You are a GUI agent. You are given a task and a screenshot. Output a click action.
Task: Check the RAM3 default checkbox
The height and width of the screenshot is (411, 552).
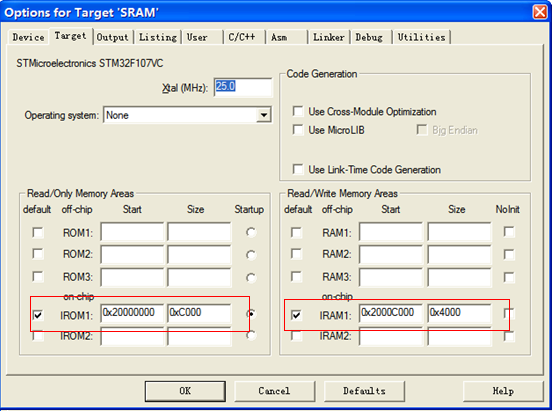click(296, 276)
